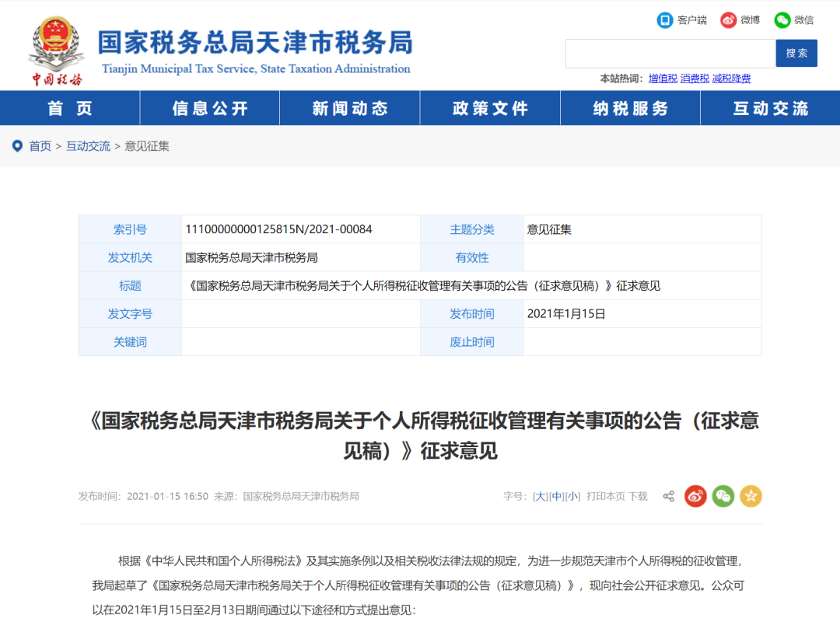Click 打印本页 to print page
This screenshot has height=622, width=840.
click(x=605, y=496)
